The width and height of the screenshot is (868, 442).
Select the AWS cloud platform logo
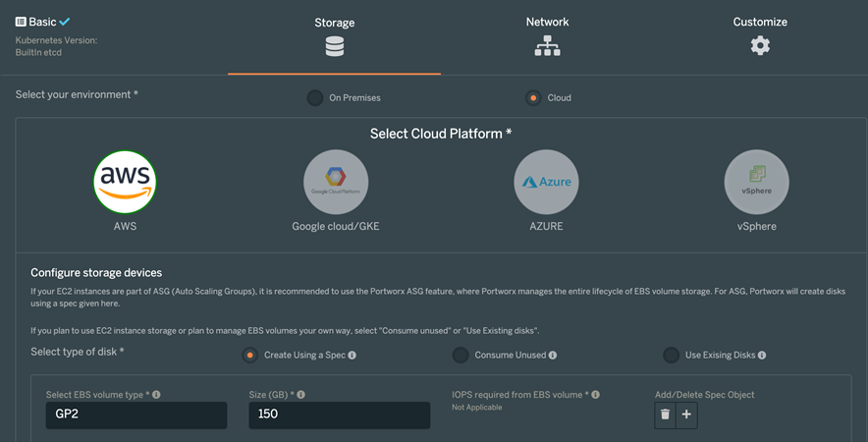[125, 182]
